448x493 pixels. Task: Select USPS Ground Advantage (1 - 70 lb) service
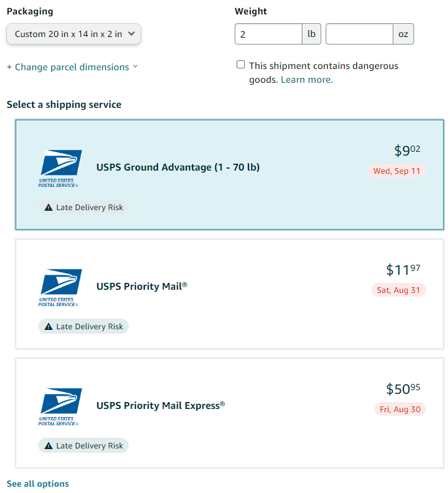(230, 174)
